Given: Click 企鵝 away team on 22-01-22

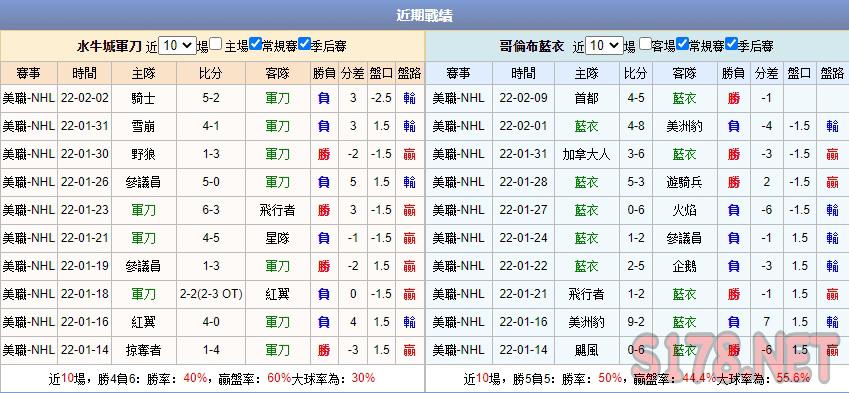Looking at the screenshot, I should [684, 266].
